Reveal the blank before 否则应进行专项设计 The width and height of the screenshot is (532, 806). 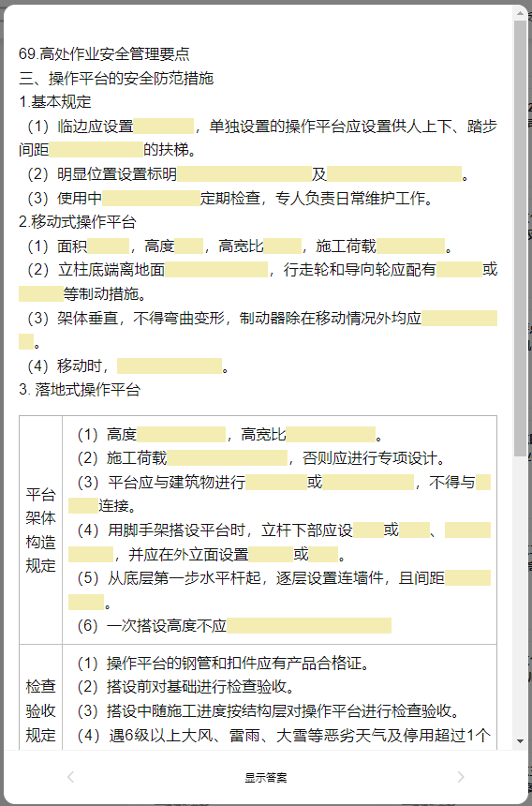(x=227, y=457)
